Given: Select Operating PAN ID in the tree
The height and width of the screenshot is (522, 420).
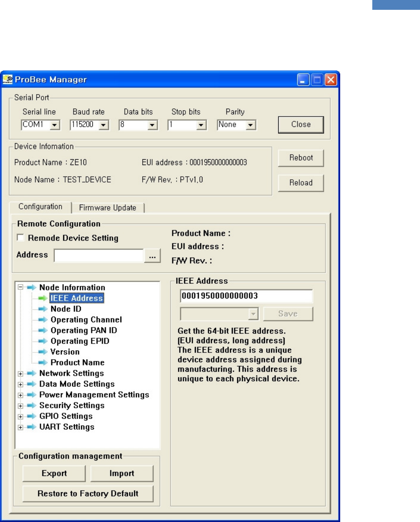Looking at the screenshot, I should click(83, 330).
